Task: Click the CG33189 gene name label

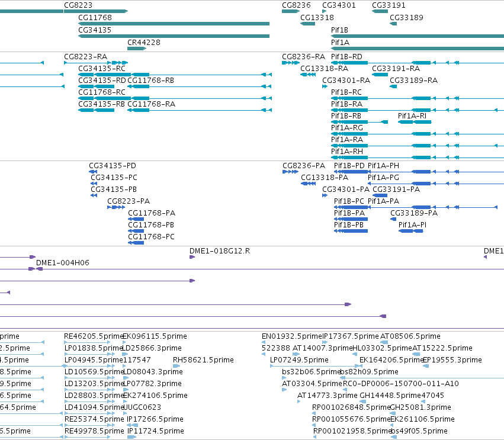Action: point(406,18)
